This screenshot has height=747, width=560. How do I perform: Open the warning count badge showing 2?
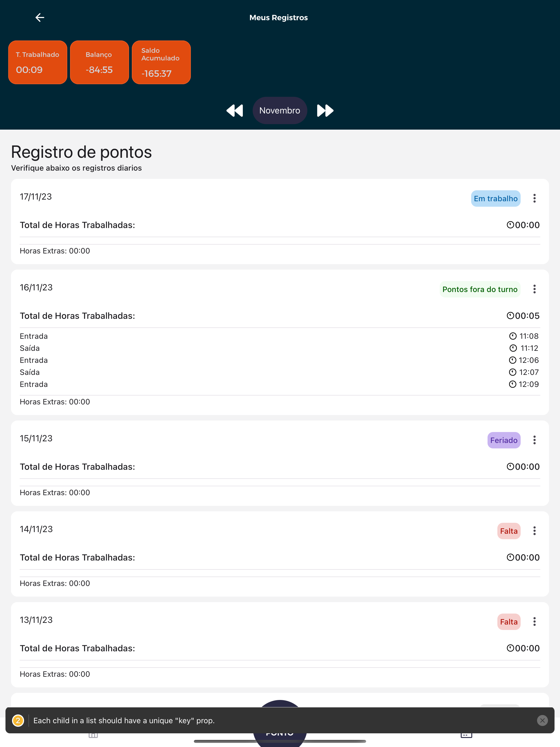click(18, 721)
